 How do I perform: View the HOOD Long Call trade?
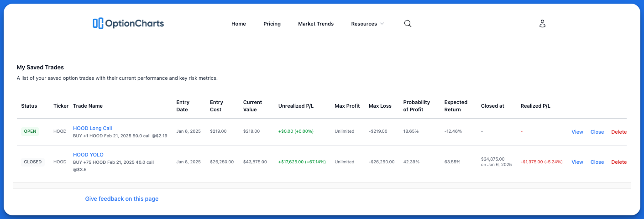577,132
